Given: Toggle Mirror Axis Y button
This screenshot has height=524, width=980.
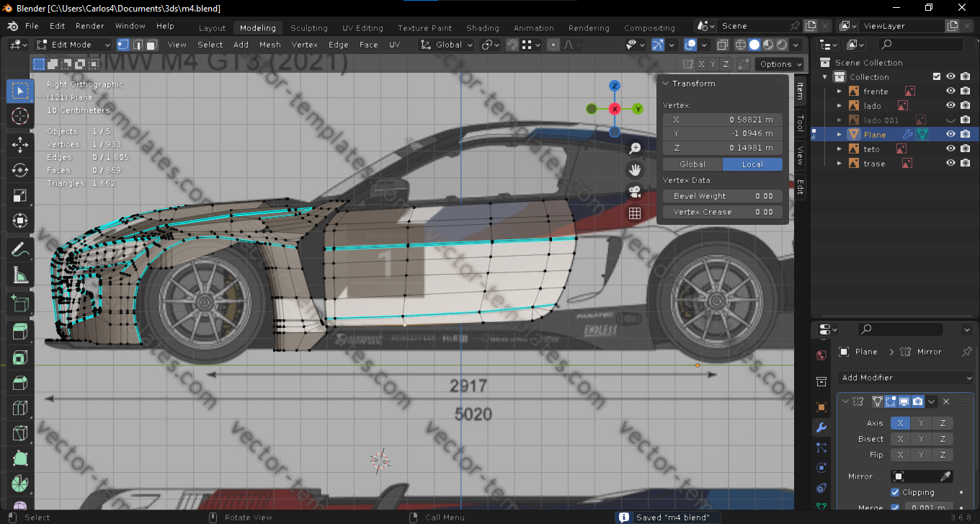Looking at the screenshot, I should 922,423.
